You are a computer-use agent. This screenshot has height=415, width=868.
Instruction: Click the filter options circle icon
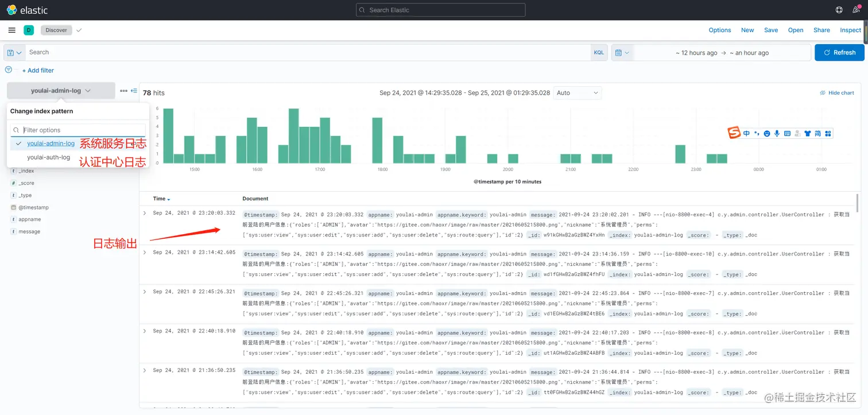click(9, 69)
